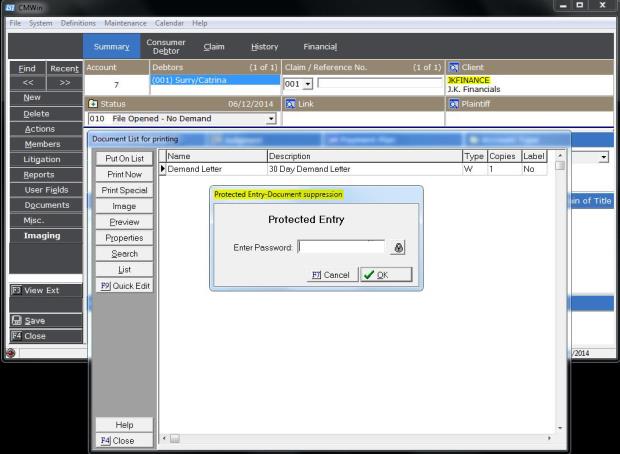Screen dimensions: 620x454
Task: Click the Status panel icon
Action: [93, 103]
